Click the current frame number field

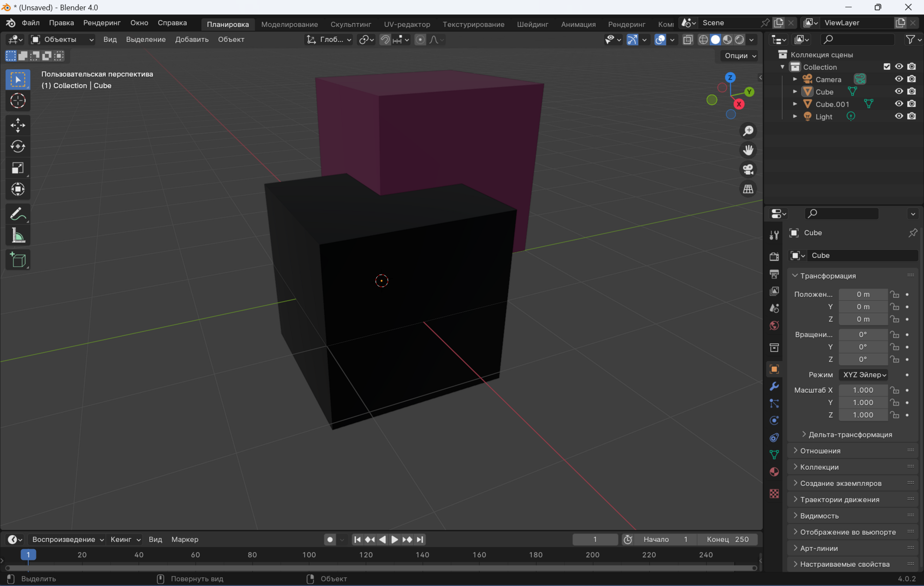tap(595, 539)
